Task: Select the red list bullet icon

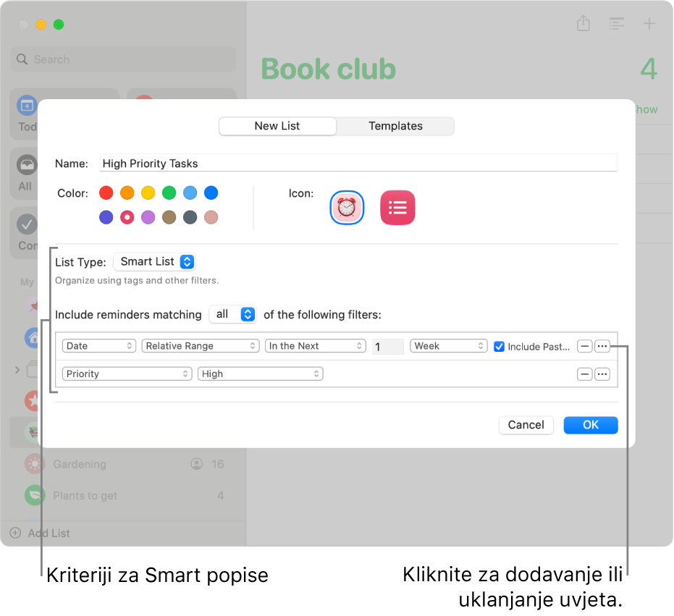Action: (x=397, y=208)
